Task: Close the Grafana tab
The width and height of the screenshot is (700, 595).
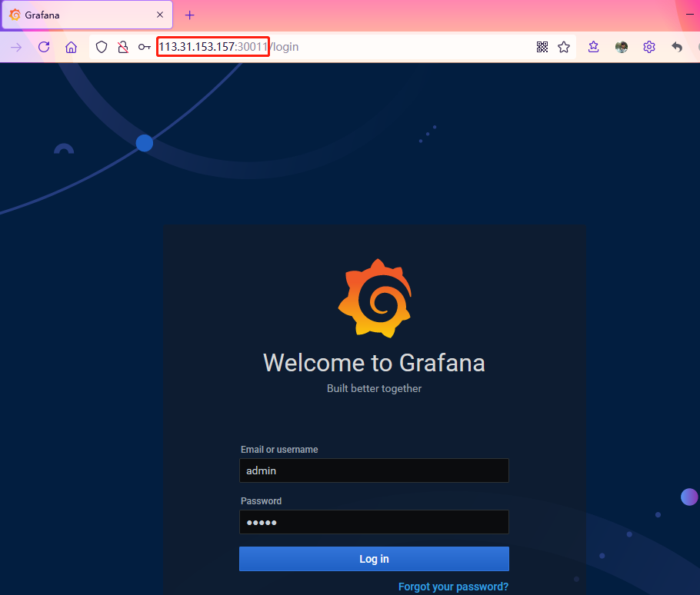Action: click(x=160, y=15)
